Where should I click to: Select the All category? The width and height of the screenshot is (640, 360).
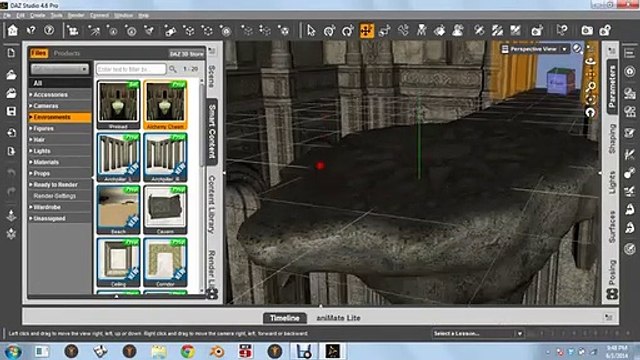(x=60, y=83)
